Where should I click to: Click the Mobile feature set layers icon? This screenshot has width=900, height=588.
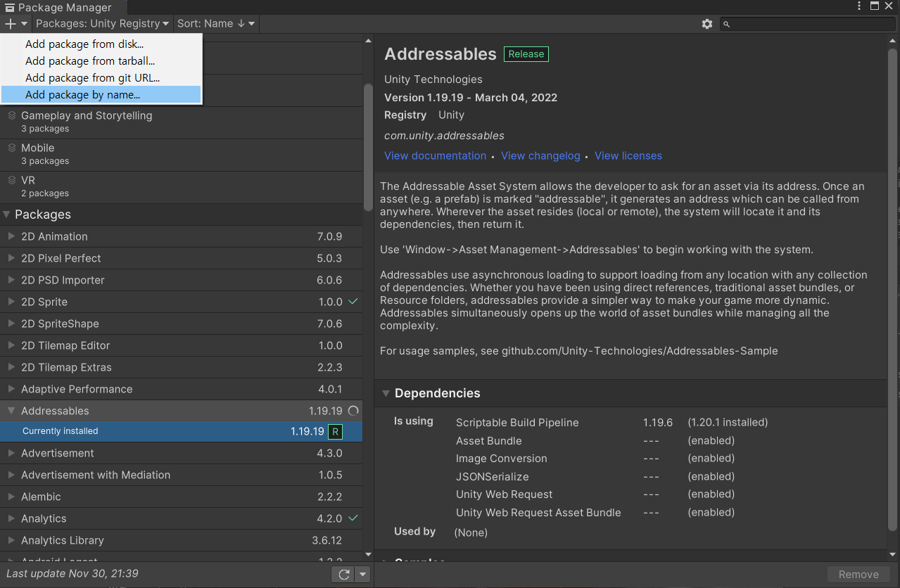coord(11,148)
